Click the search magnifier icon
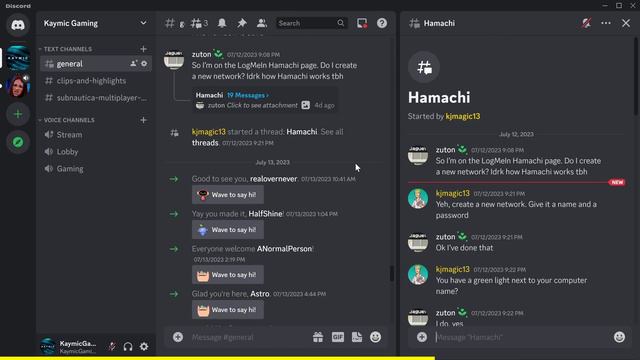 (x=340, y=23)
